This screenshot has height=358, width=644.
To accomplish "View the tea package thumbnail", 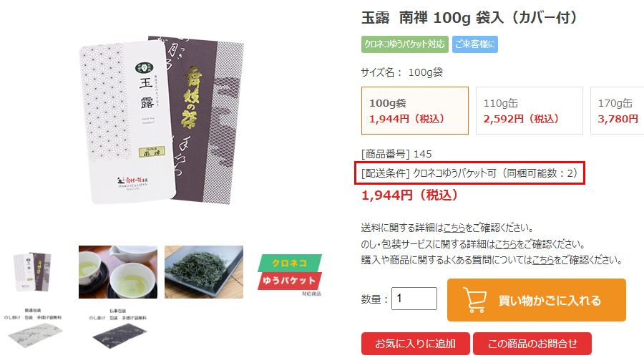I will pos(32,272).
